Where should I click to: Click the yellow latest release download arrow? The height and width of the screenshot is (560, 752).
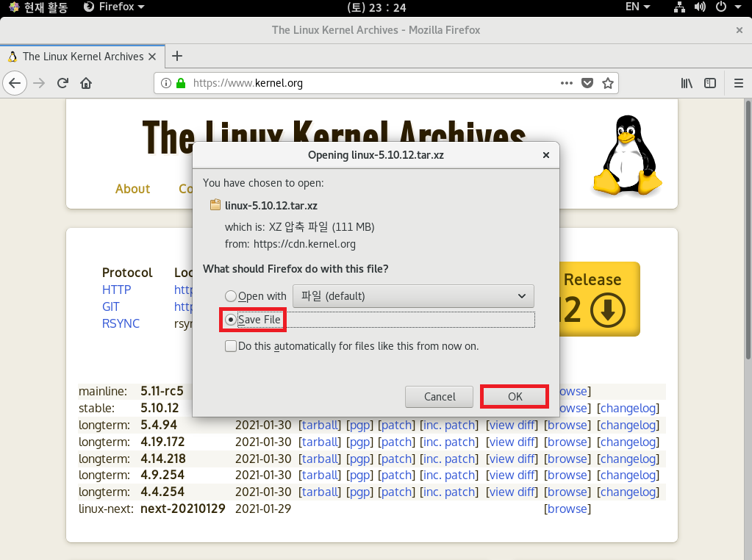point(608,311)
